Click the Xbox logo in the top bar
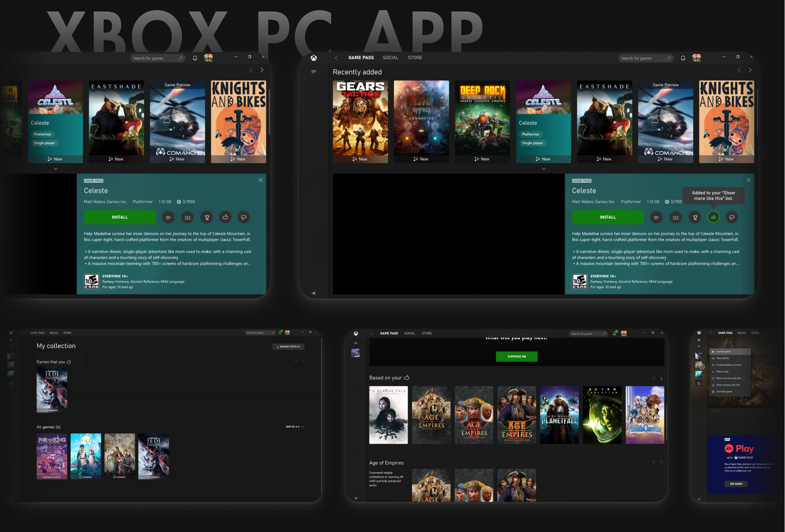The image size is (785, 532). (313, 58)
